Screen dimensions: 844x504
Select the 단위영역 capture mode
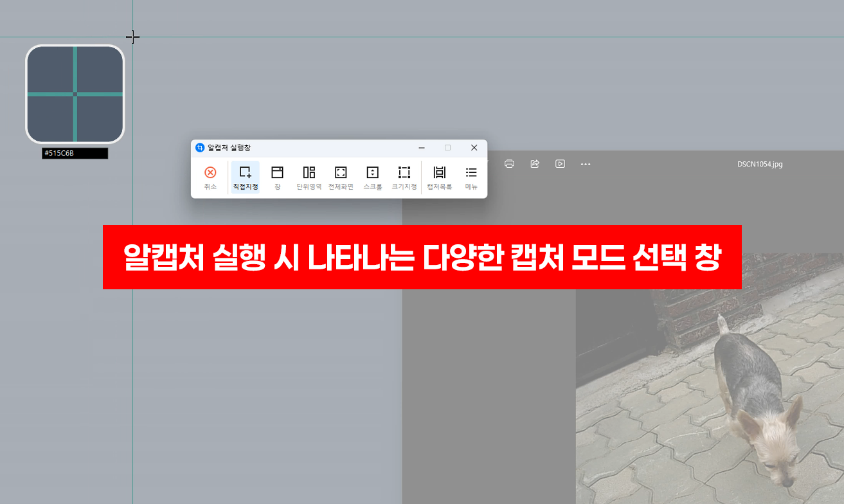309,177
